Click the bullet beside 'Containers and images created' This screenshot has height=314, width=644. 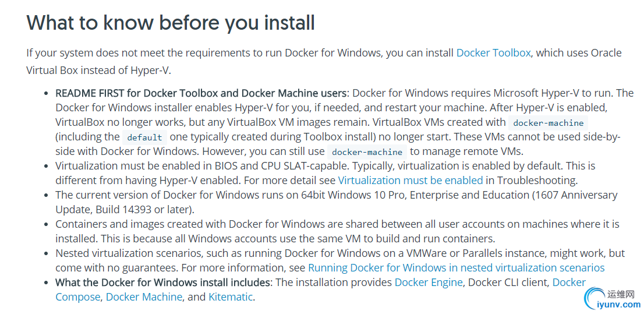47,225
